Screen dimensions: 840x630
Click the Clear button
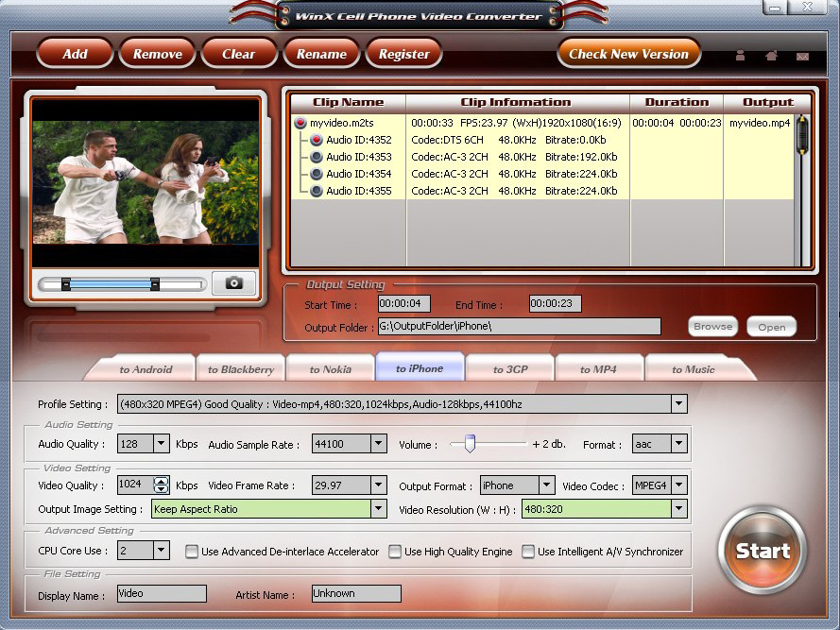[238, 54]
